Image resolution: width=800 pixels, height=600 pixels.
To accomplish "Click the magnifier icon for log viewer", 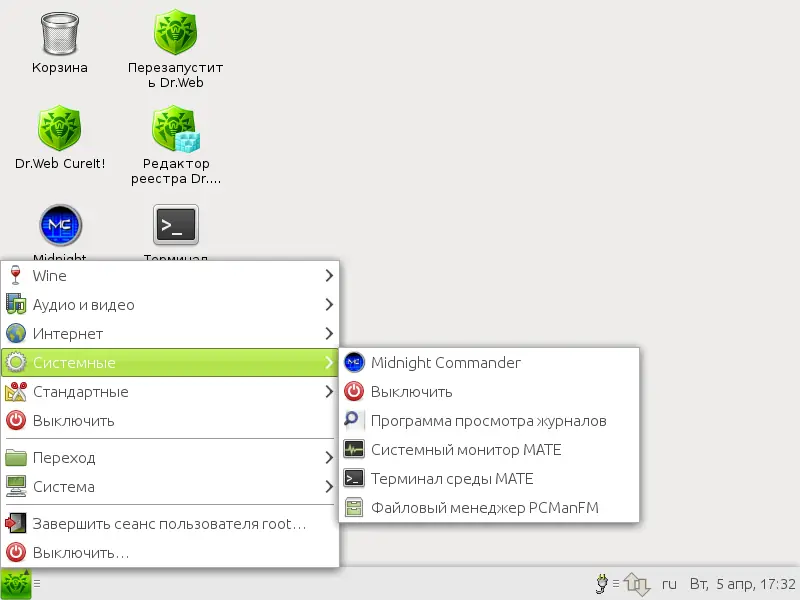I will coord(353,421).
